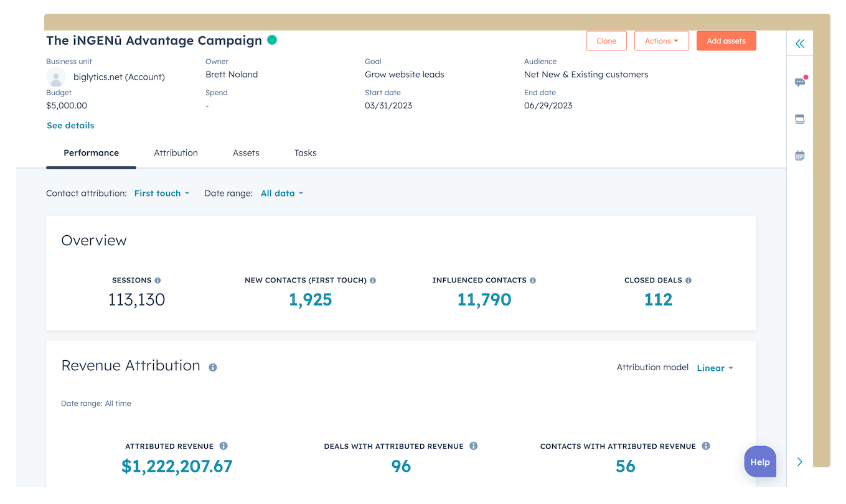Click the Closed Deals info icon
846x504 pixels.
click(x=689, y=281)
